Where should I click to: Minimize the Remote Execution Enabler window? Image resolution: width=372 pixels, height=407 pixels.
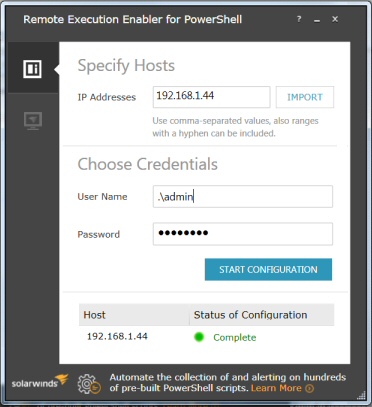point(317,20)
